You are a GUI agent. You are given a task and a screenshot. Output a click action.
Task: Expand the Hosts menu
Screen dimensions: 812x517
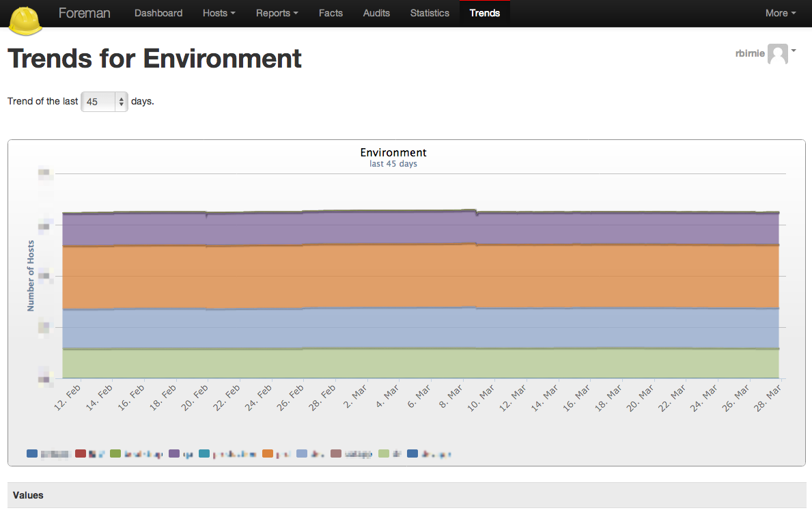pyautogui.click(x=219, y=13)
